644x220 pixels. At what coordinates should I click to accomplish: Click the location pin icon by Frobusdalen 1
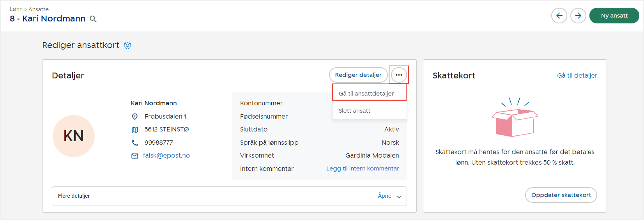(135, 117)
